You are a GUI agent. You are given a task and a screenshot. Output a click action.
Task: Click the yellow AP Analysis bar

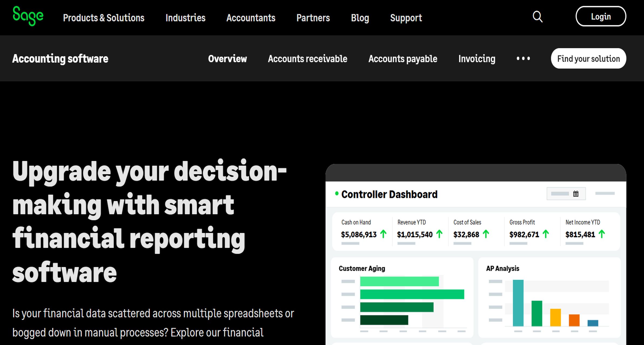coord(555,318)
